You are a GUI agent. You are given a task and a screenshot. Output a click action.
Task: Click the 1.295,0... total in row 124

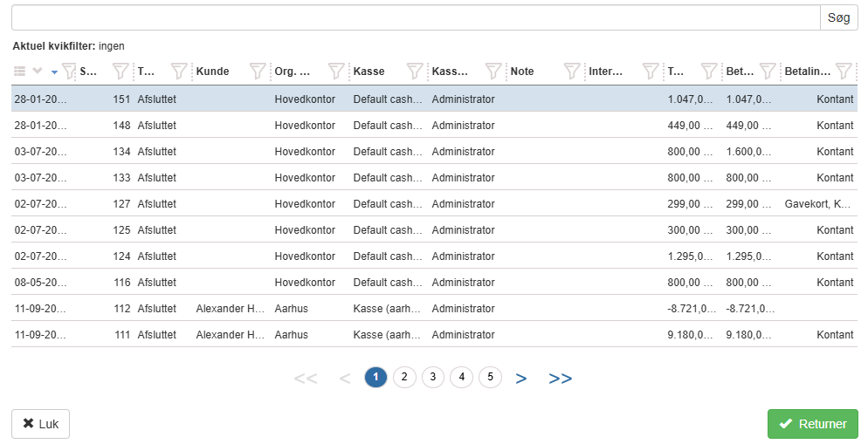coord(691,256)
